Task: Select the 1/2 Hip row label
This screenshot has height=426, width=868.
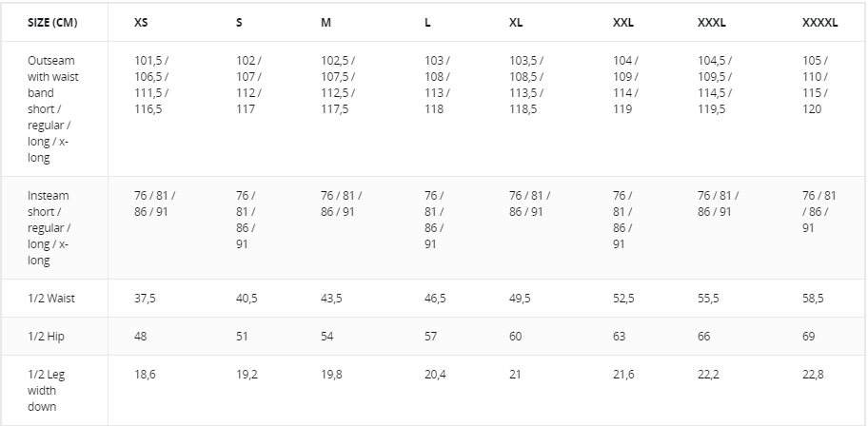Action: tap(46, 337)
